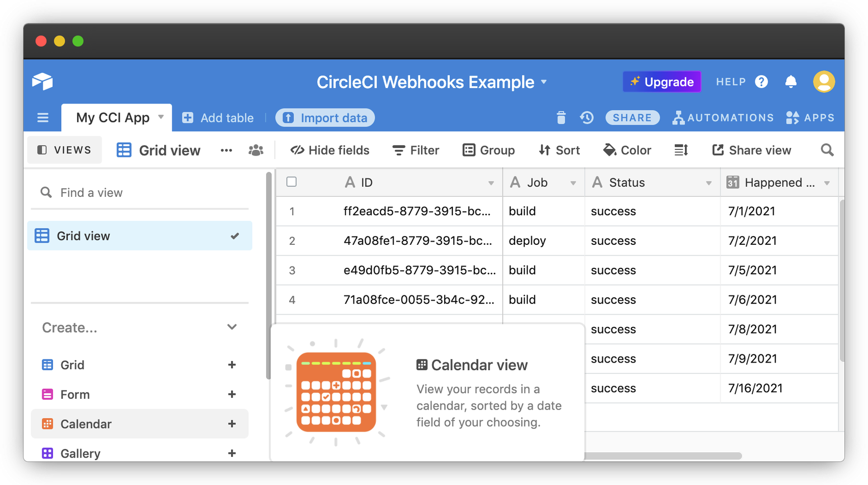Open the tables list hamburger menu
The height and width of the screenshot is (485, 868).
tap(43, 118)
